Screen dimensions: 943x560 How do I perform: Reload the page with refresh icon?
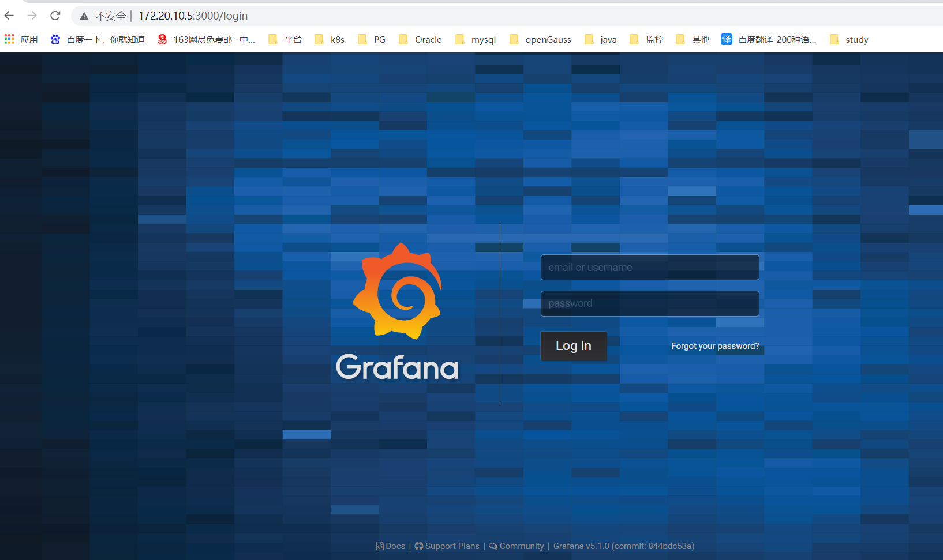(x=55, y=16)
